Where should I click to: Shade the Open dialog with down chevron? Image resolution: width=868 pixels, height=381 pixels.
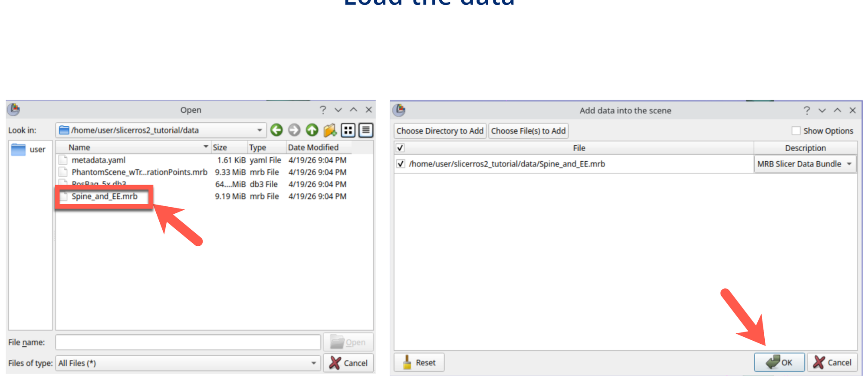click(x=338, y=110)
